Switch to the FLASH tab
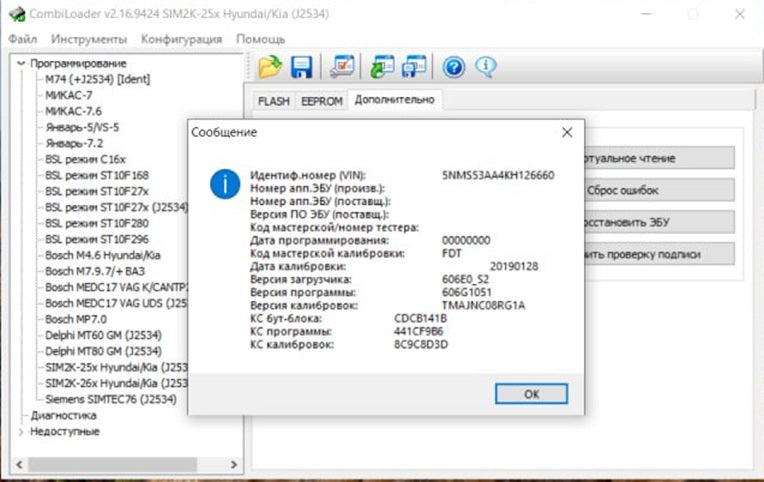This screenshot has height=482, width=764. (273, 101)
